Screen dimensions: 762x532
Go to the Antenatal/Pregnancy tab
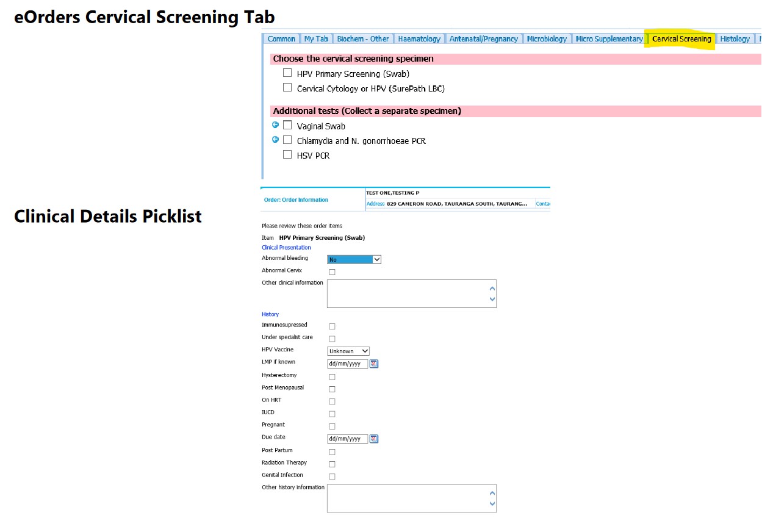[x=484, y=38]
